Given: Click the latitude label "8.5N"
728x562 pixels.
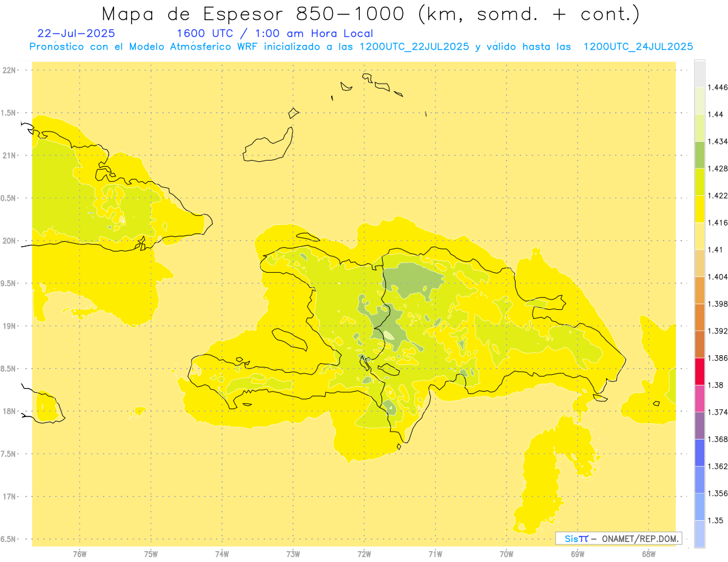Looking at the screenshot, I should pyautogui.click(x=7, y=369).
